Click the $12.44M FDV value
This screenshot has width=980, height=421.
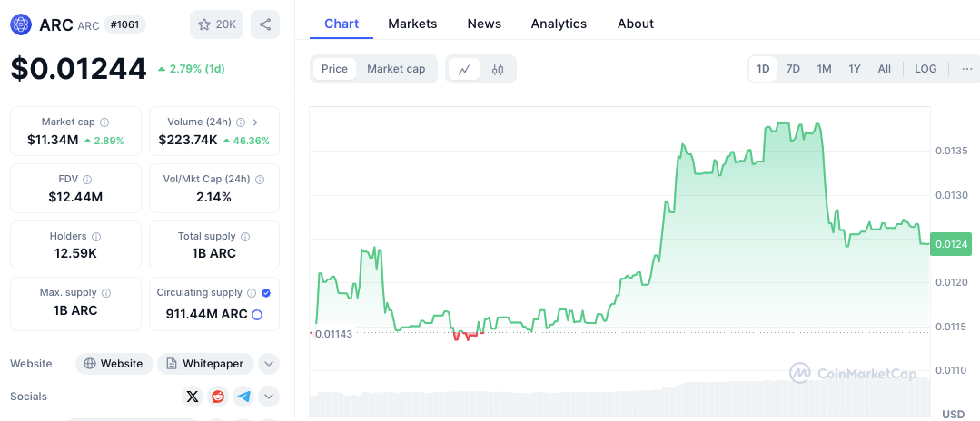[x=75, y=198]
